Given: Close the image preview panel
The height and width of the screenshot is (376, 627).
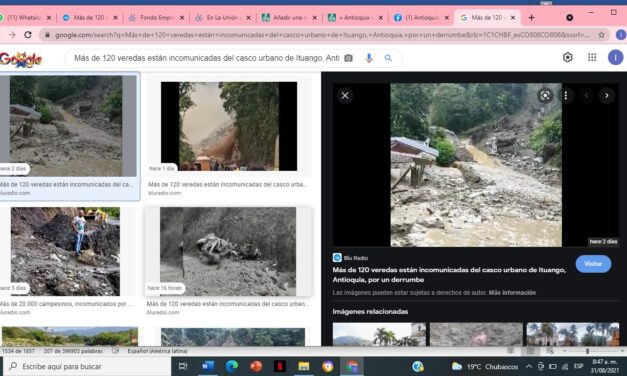Looking at the screenshot, I should pos(345,96).
